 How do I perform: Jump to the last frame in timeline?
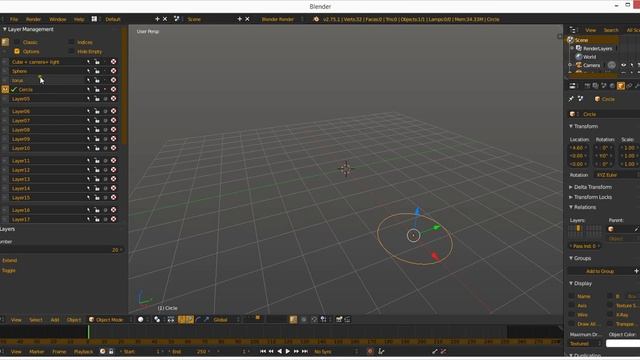305,351
